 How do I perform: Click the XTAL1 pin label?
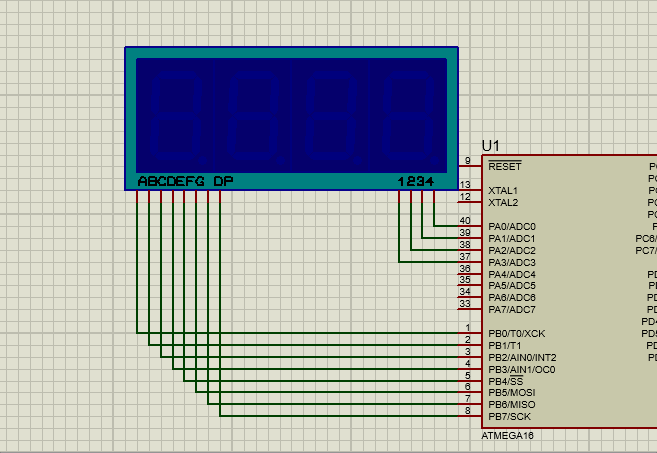503,191
